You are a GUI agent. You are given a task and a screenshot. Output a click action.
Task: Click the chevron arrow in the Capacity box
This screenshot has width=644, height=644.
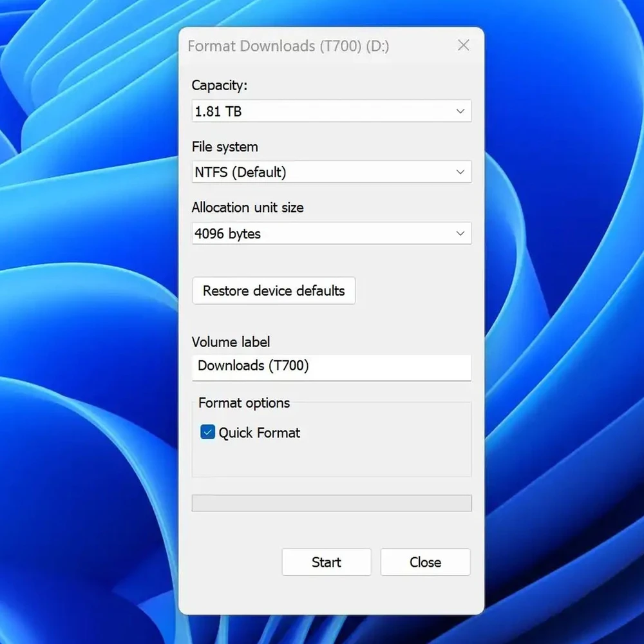pyautogui.click(x=460, y=111)
